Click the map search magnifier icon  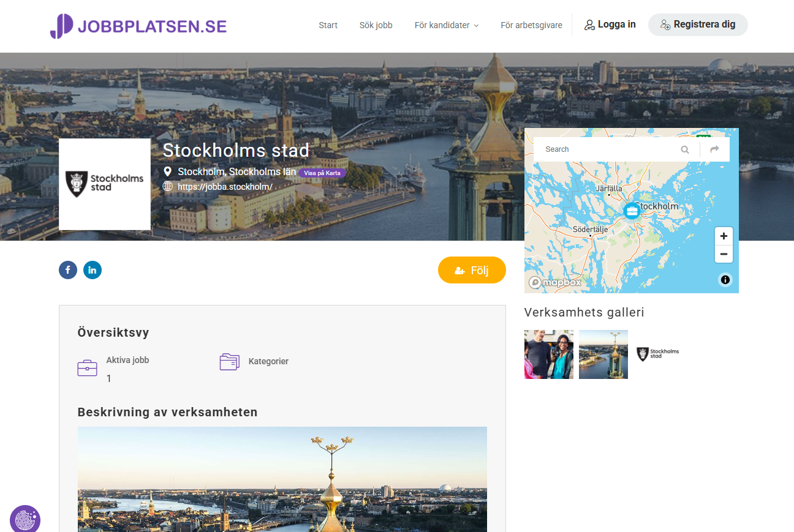click(684, 149)
